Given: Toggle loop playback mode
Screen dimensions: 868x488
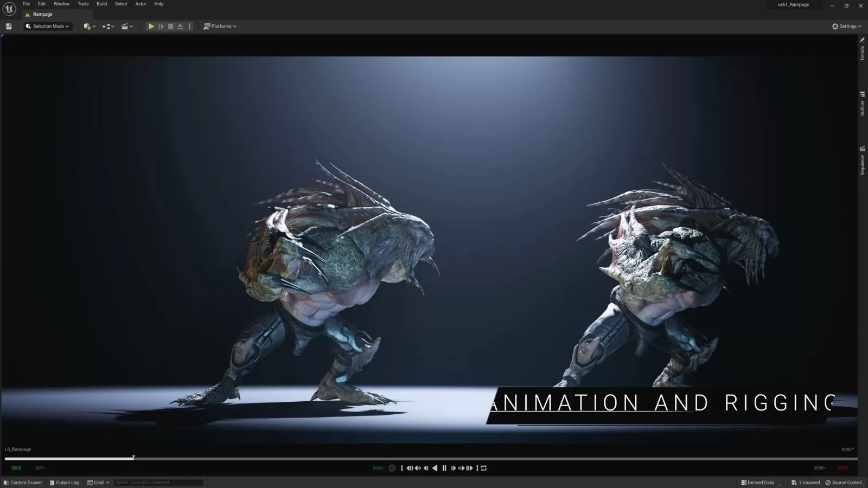Looking at the screenshot, I should [x=484, y=468].
